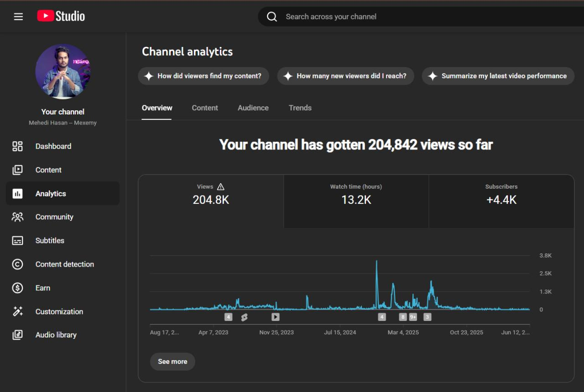This screenshot has width=584, height=392.
Task: Click the search magnifier icon
Action: pos(272,17)
